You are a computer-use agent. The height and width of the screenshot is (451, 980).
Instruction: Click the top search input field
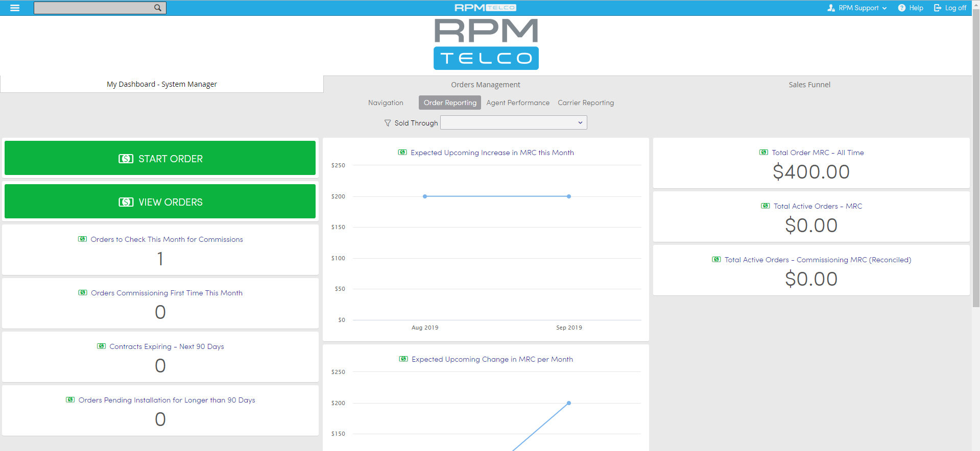[x=93, y=8]
